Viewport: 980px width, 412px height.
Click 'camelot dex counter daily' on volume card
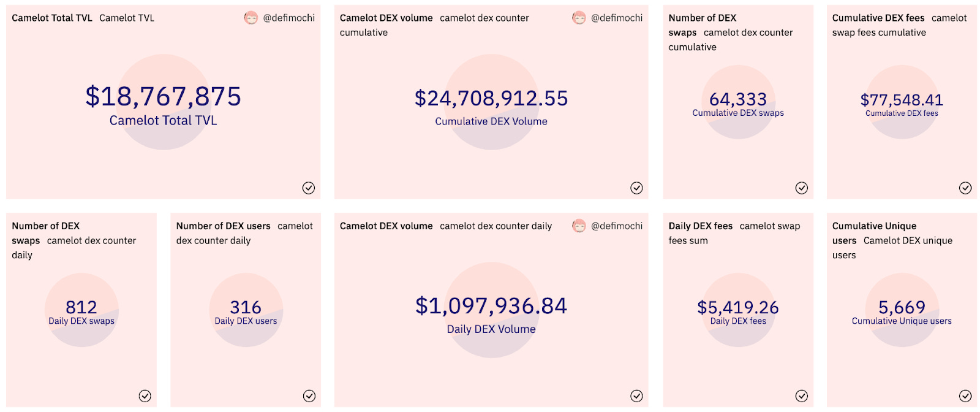coord(496,226)
